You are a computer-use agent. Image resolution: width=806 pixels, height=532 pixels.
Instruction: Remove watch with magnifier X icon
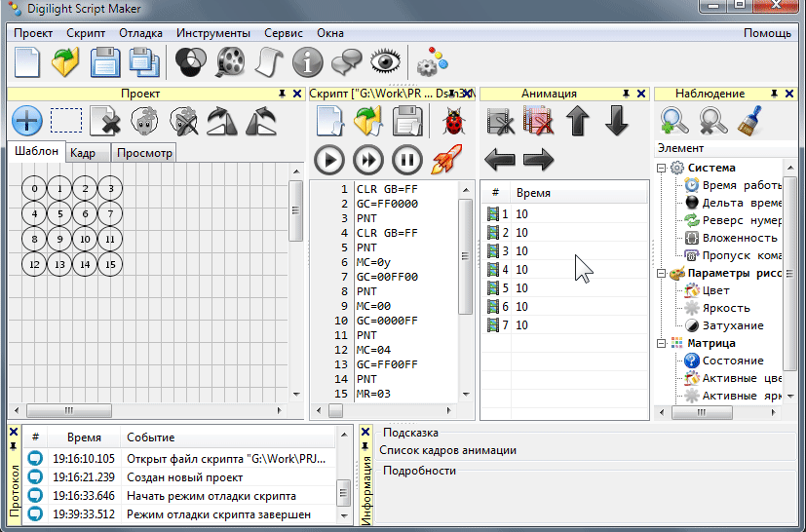tap(713, 121)
